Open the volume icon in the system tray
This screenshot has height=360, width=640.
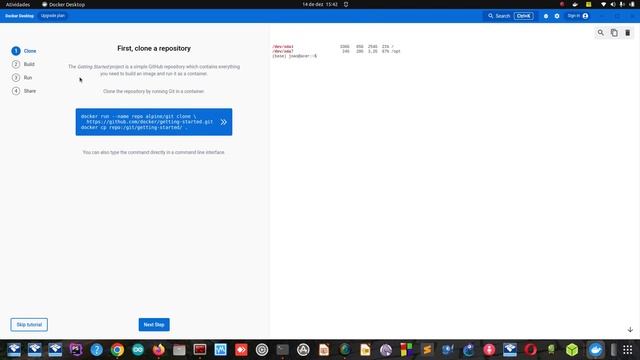tap(613, 4)
